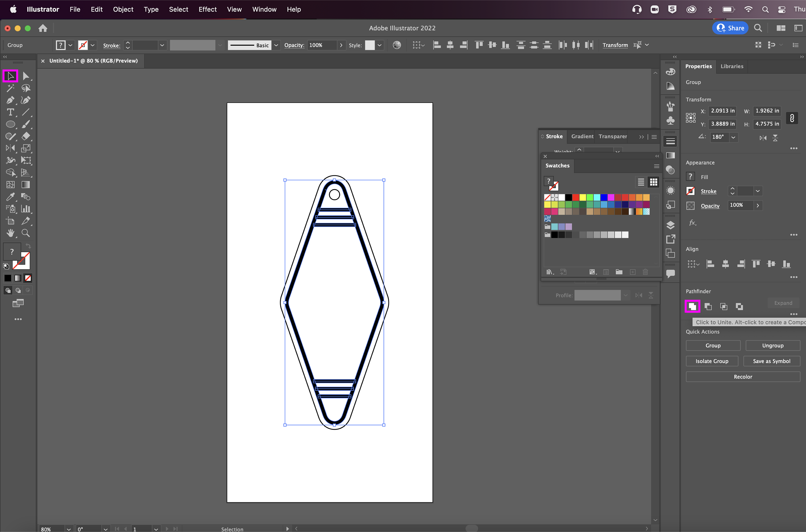This screenshot has width=806, height=532.
Task: Select the Magic Wand tool
Action: tap(10, 88)
